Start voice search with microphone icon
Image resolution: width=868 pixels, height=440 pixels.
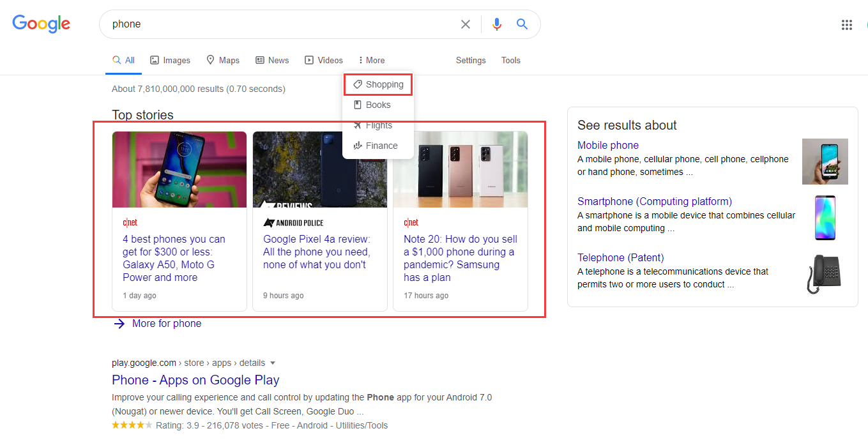pyautogui.click(x=497, y=24)
